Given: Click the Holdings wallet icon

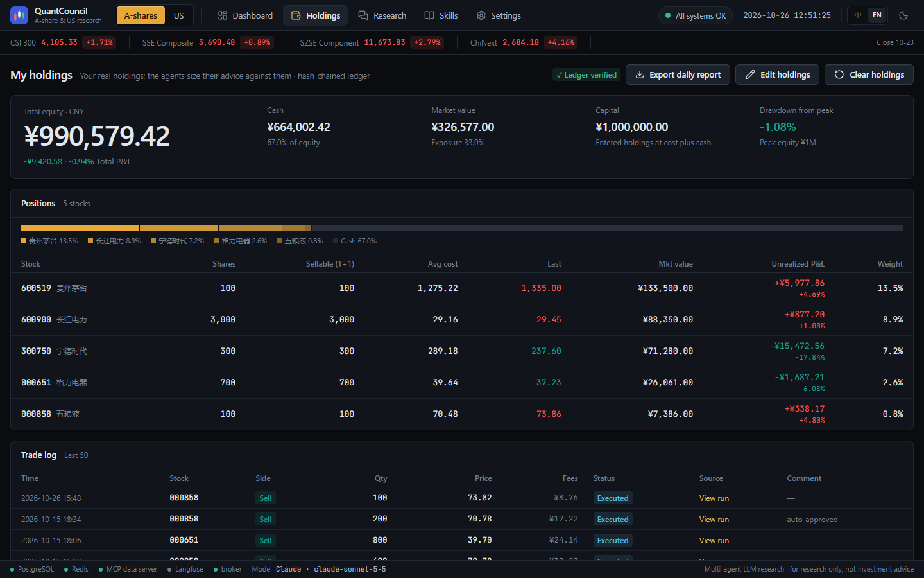Looking at the screenshot, I should point(296,15).
